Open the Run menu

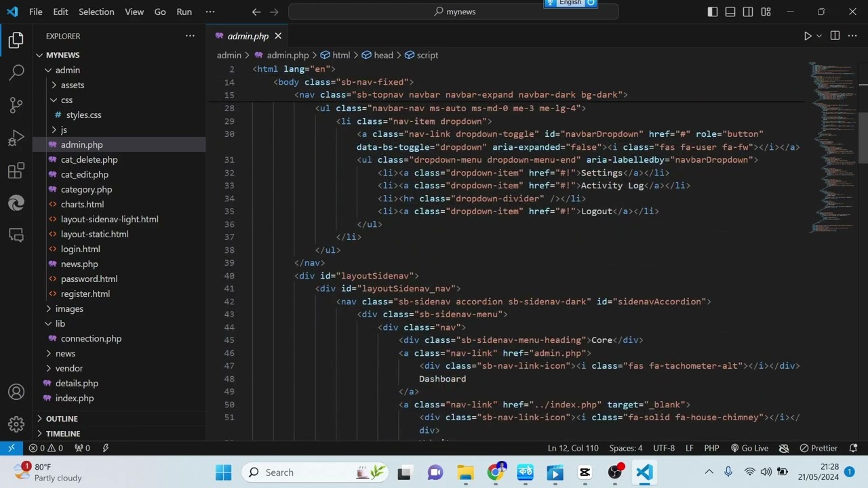click(x=184, y=12)
